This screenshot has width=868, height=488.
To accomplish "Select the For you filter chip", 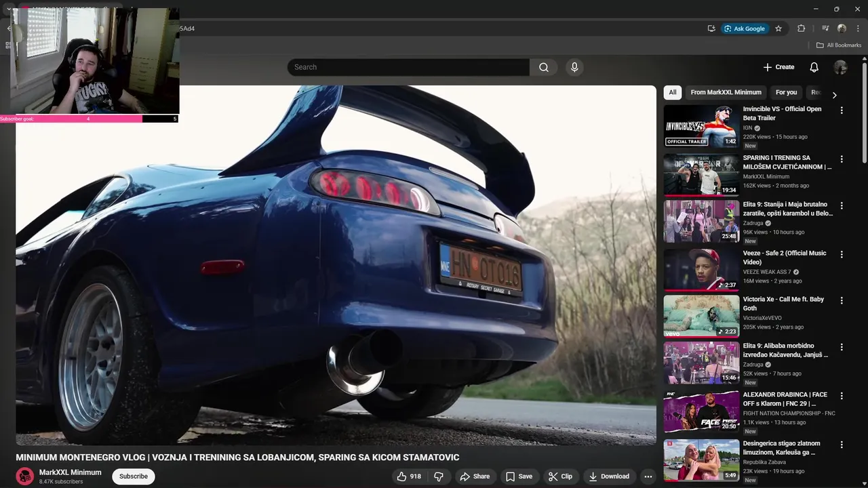I will (x=786, y=92).
